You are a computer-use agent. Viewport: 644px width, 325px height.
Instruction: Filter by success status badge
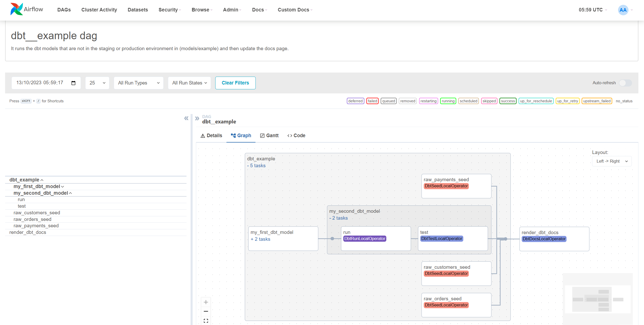point(508,101)
